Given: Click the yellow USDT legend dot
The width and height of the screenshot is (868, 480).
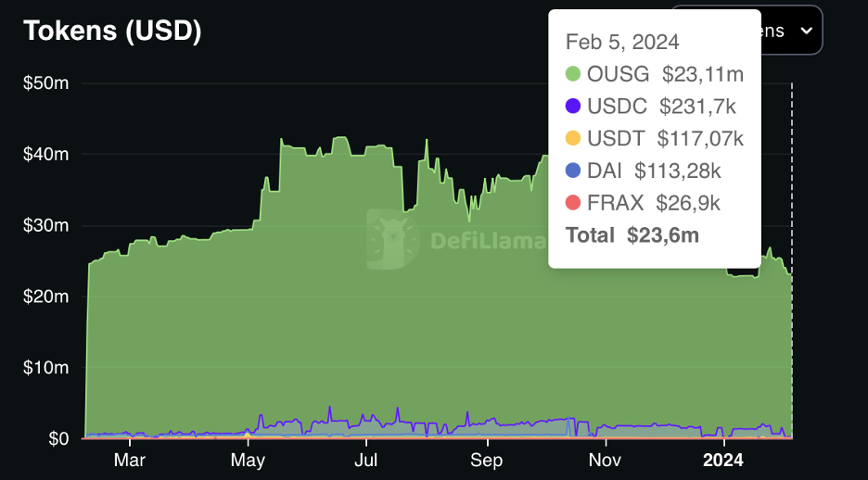Looking at the screenshot, I should [x=573, y=138].
